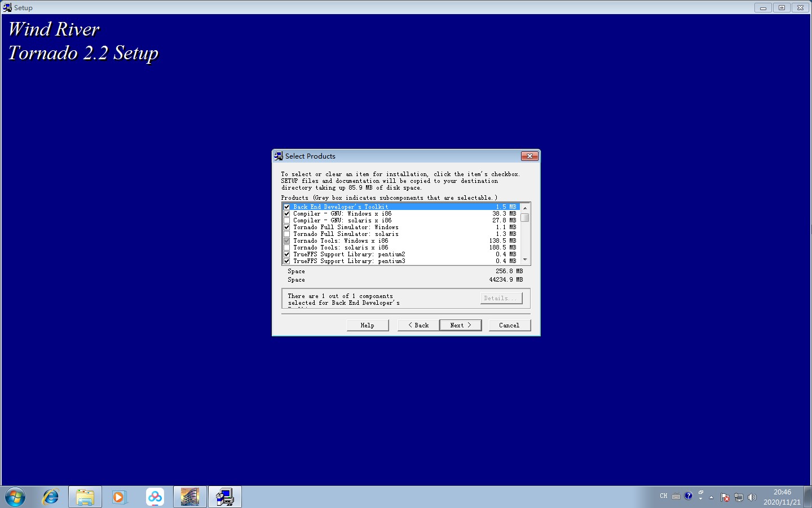Uncheck TrueFFS Support Library: pentium2
812x508 pixels.
click(287, 254)
